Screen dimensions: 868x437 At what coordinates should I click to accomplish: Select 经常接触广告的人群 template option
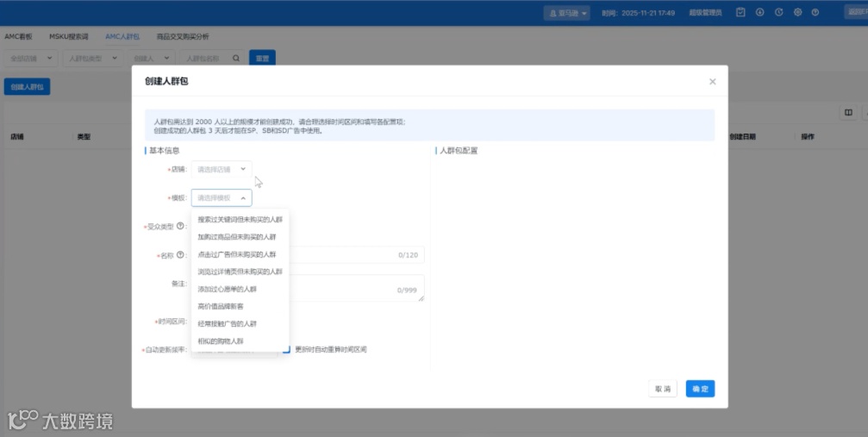240,323
